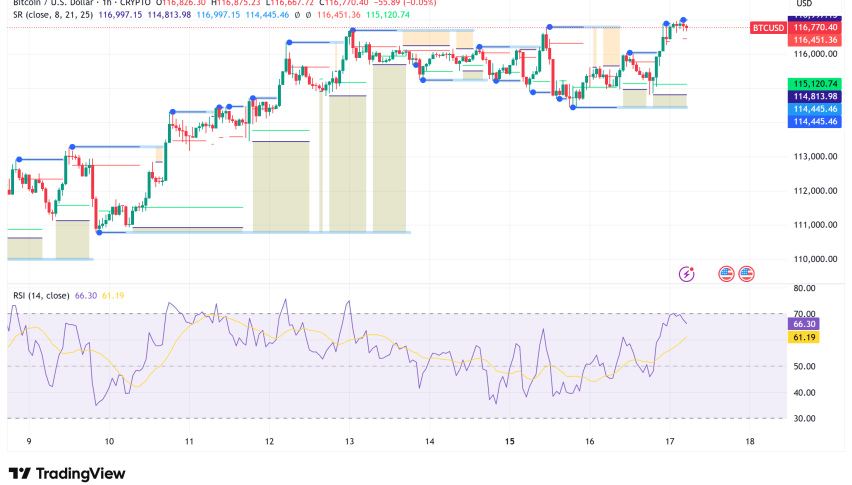
Task: Click the yellow 61.19 value in the RSI legend
Action: tap(113, 295)
